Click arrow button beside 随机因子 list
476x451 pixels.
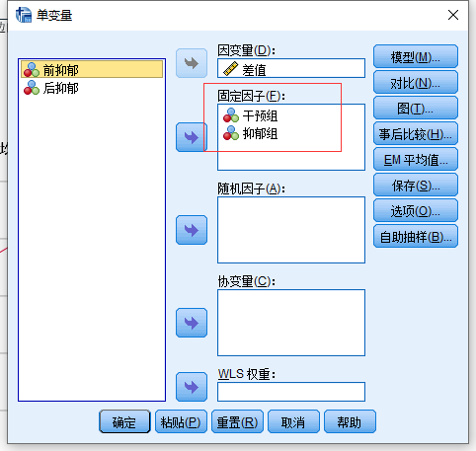pyautogui.click(x=192, y=230)
